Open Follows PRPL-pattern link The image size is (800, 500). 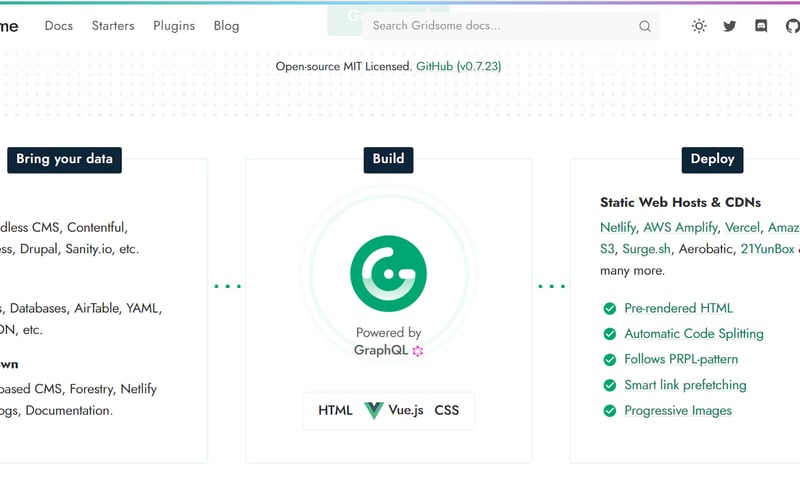pyautogui.click(x=681, y=359)
